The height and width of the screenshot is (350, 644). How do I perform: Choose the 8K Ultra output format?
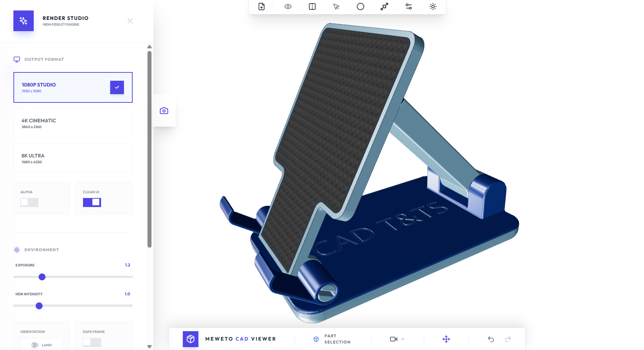[73, 159]
